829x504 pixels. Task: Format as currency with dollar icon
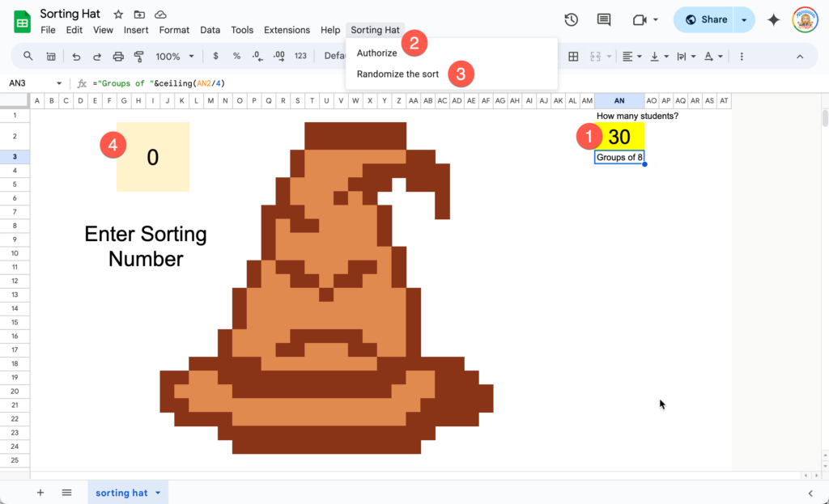[x=215, y=56]
